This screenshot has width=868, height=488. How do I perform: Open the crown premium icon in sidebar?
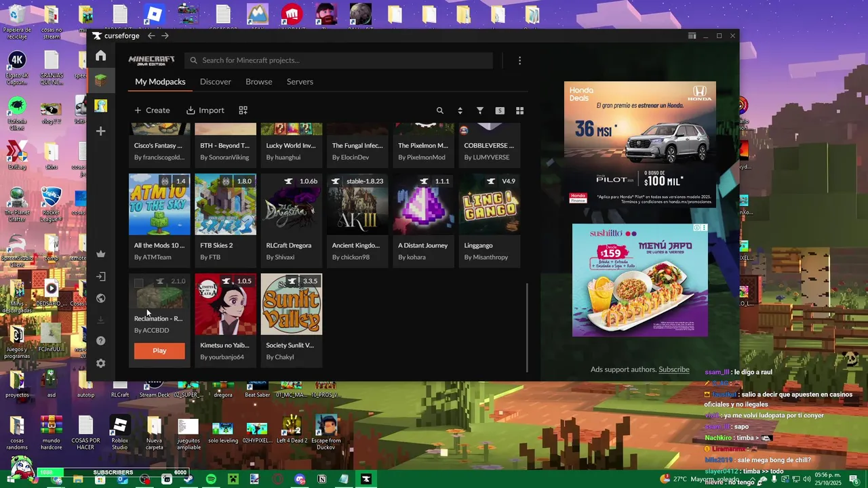100,254
